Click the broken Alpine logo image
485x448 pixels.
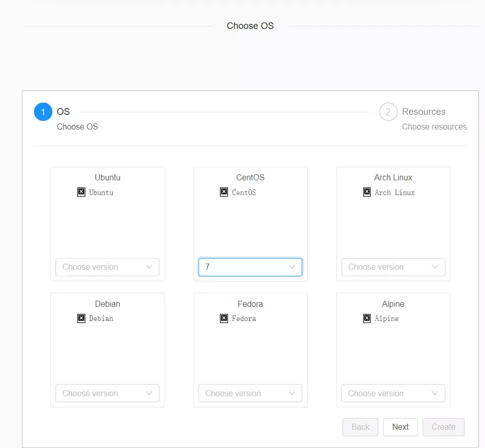coord(367,318)
